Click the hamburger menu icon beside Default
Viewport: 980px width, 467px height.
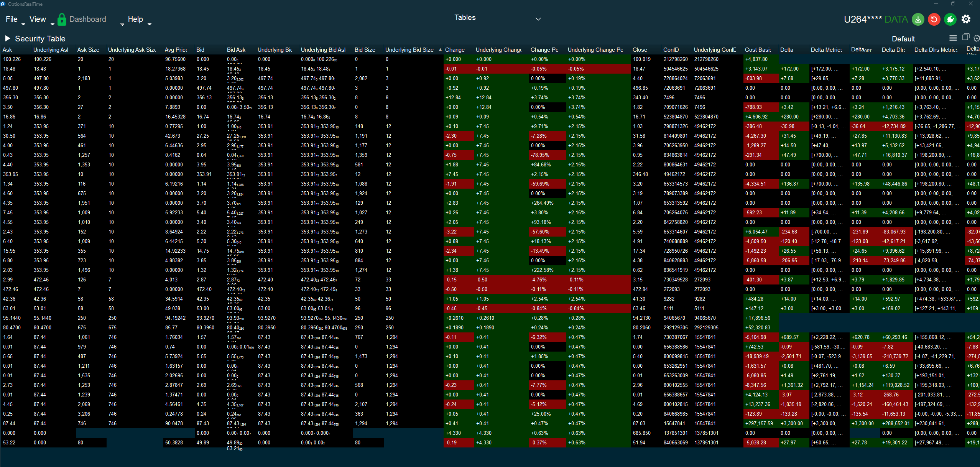pyautogui.click(x=953, y=38)
